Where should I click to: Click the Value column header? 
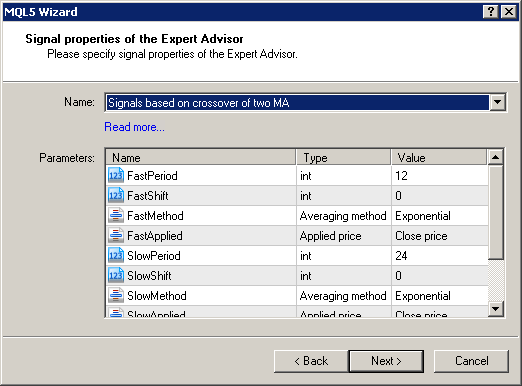[x=439, y=157]
